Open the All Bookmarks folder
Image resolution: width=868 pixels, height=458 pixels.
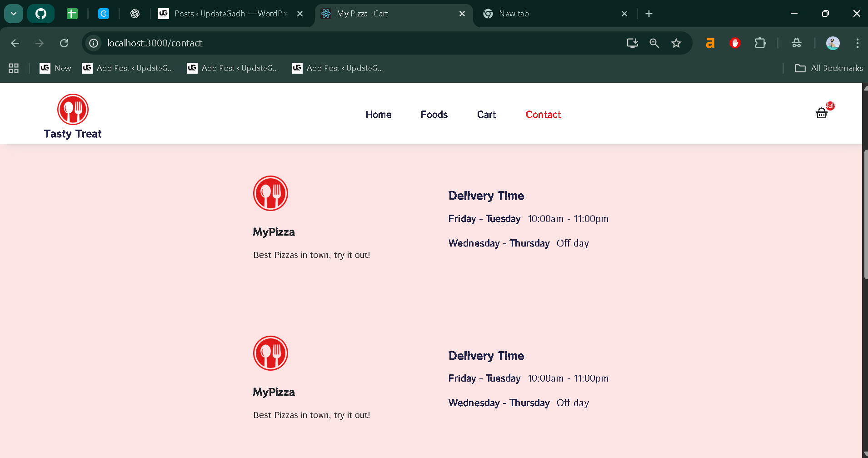[828, 68]
